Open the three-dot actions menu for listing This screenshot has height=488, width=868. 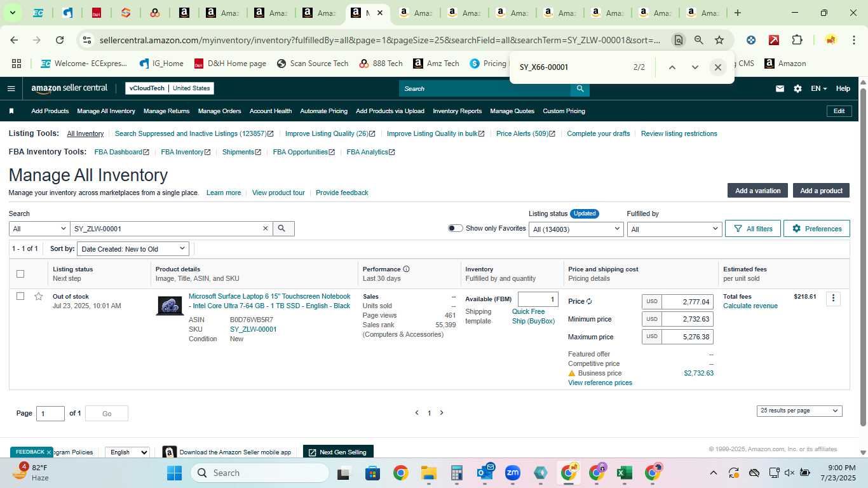click(833, 298)
